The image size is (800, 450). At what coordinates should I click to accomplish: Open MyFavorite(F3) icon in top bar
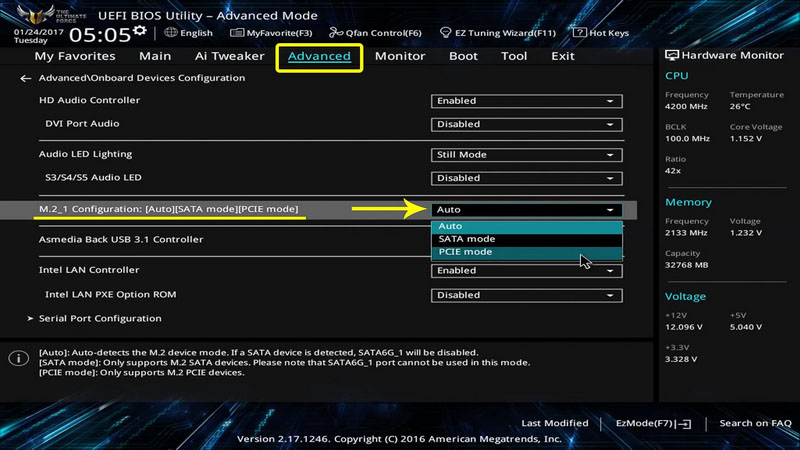(237, 33)
